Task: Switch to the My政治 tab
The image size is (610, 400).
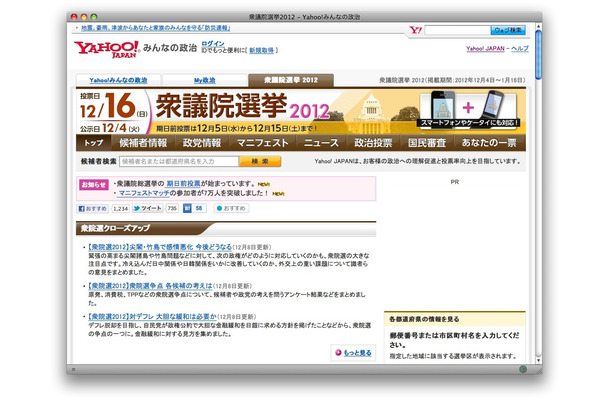Action: [205, 80]
